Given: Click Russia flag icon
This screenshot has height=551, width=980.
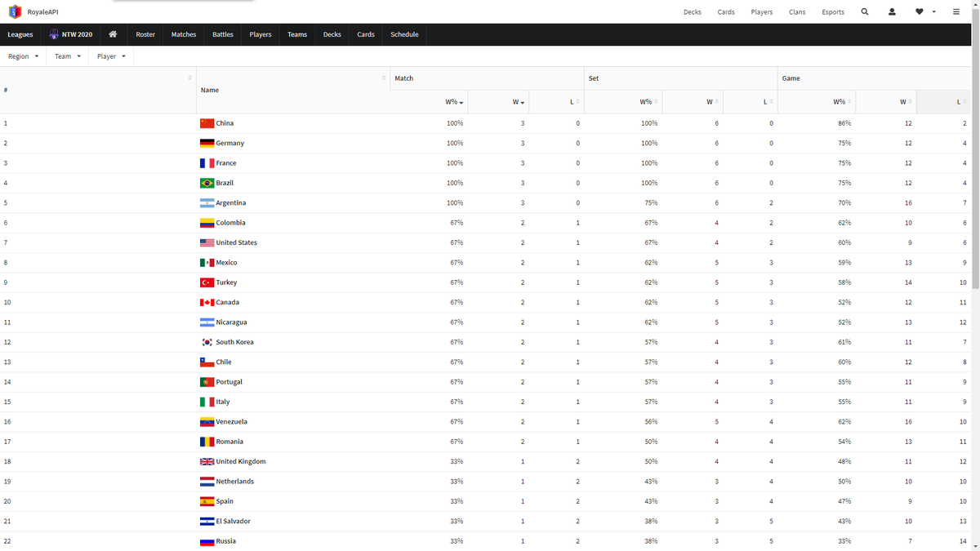Looking at the screenshot, I should tap(207, 541).
